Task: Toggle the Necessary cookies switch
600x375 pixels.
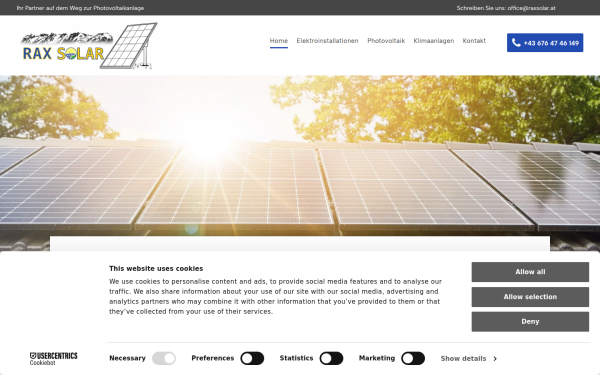Action: [x=164, y=359]
